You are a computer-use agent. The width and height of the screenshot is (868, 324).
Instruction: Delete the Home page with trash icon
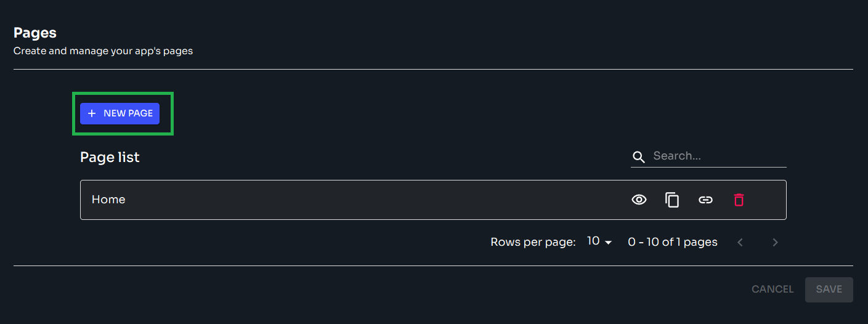click(x=739, y=200)
